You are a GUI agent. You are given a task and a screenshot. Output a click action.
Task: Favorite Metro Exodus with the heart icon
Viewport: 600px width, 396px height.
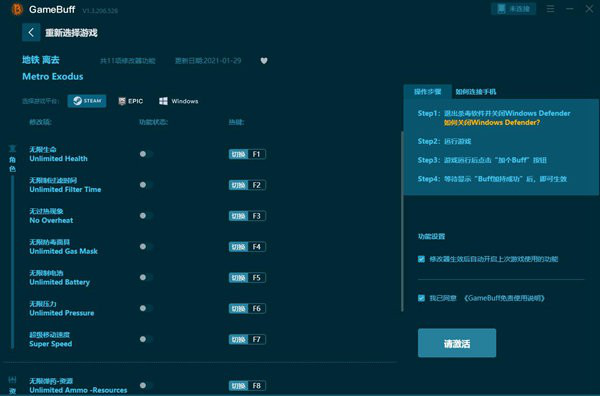(264, 61)
